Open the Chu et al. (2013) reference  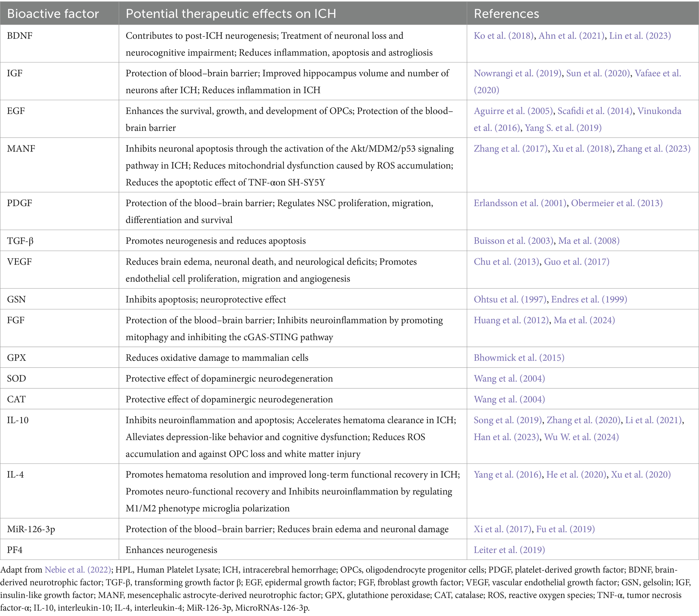click(x=507, y=262)
